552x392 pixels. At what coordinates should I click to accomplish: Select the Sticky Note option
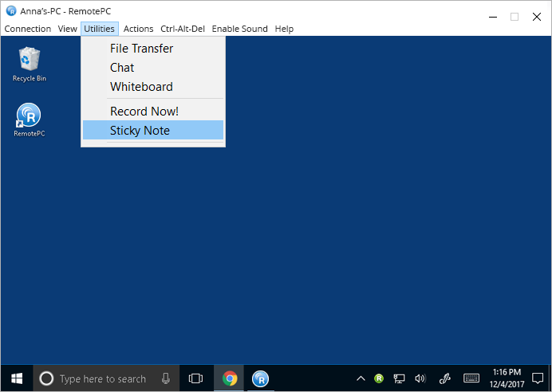[153, 130]
